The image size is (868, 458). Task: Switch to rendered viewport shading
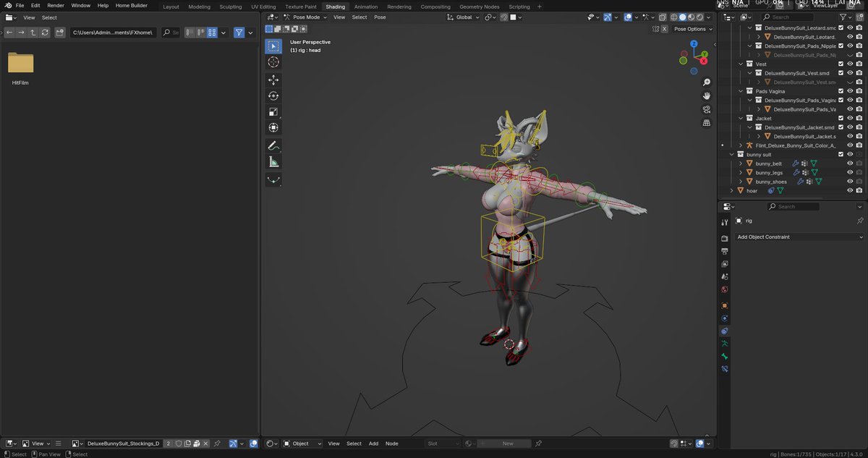pyautogui.click(x=702, y=17)
